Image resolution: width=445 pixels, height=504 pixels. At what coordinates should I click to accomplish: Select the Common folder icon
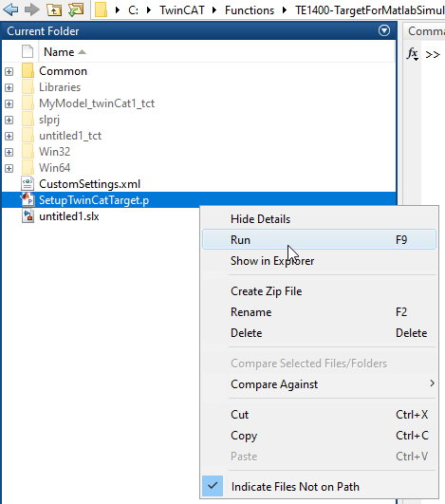[28, 71]
